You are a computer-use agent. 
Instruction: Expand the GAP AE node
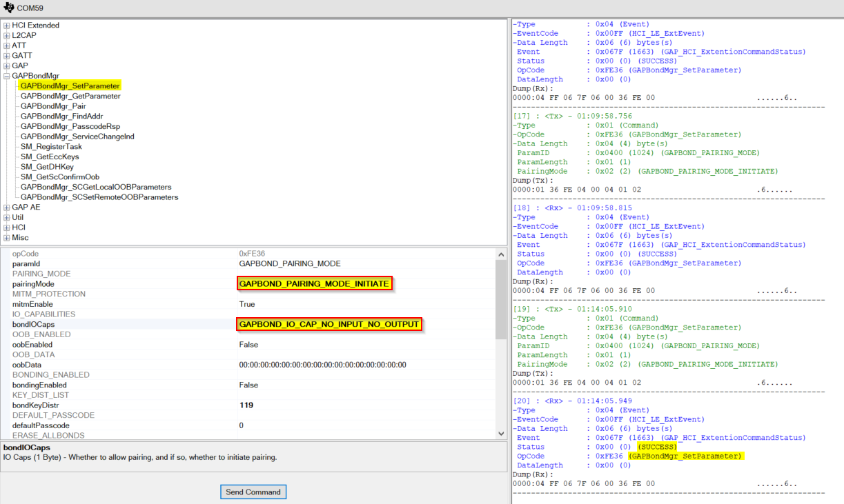click(5, 207)
